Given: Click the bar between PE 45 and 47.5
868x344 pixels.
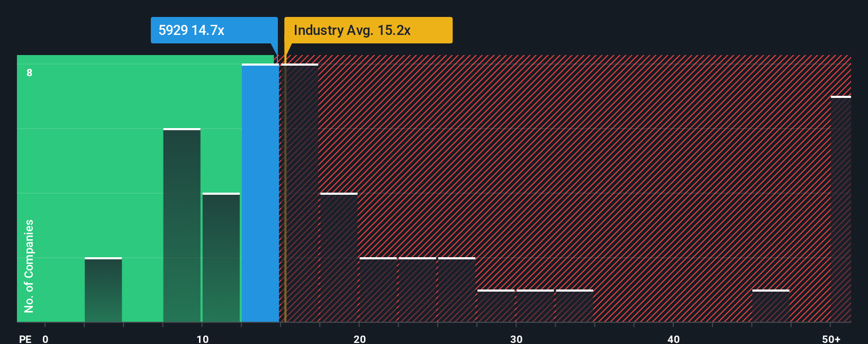Looking at the screenshot, I should 771,306.
